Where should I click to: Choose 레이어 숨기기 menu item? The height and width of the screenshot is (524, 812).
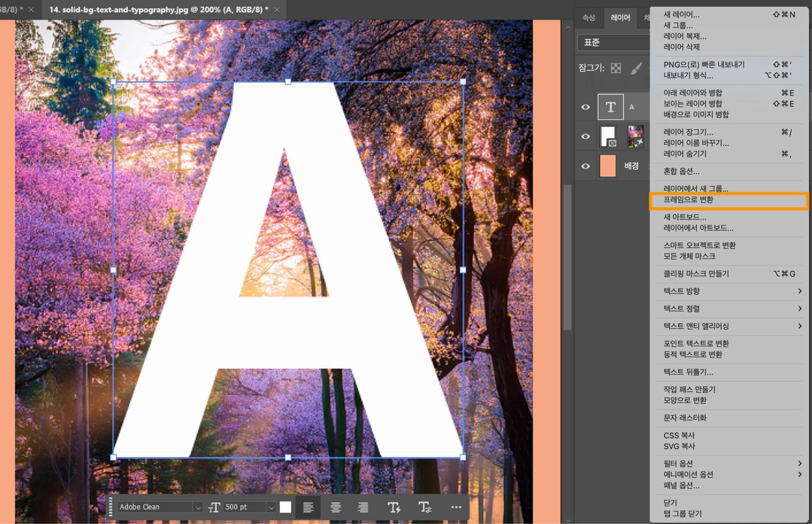pyautogui.click(x=730, y=154)
